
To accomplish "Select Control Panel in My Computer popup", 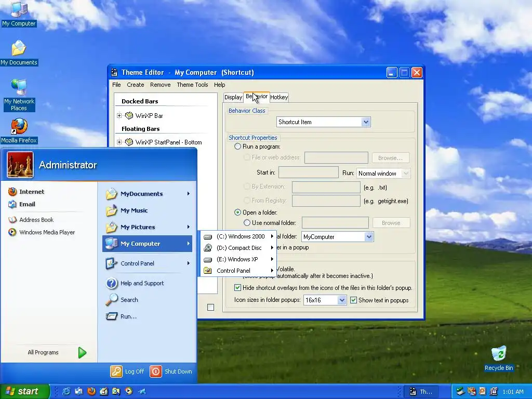I will click(x=238, y=270).
